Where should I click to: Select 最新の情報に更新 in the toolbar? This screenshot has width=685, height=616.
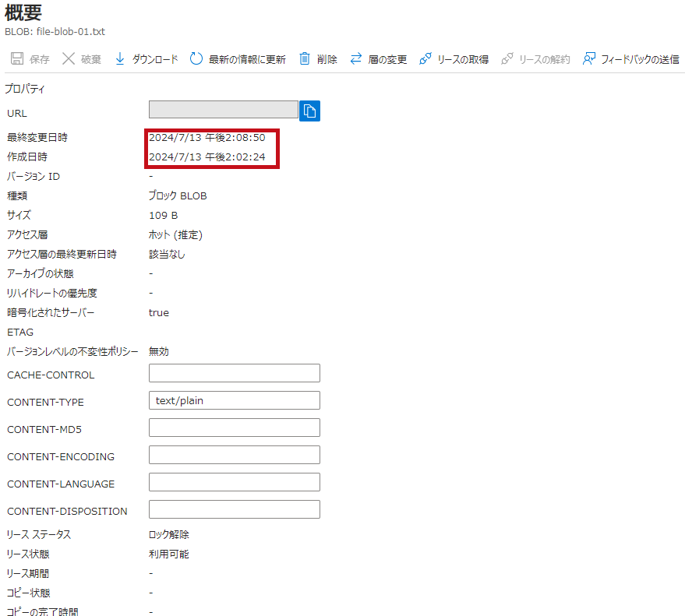pyautogui.click(x=247, y=59)
